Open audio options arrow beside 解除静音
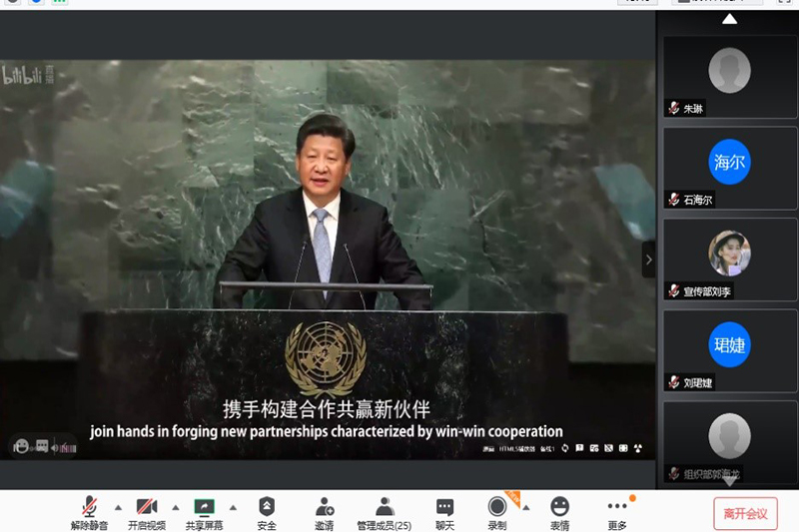799x532 pixels. [x=118, y=508]
